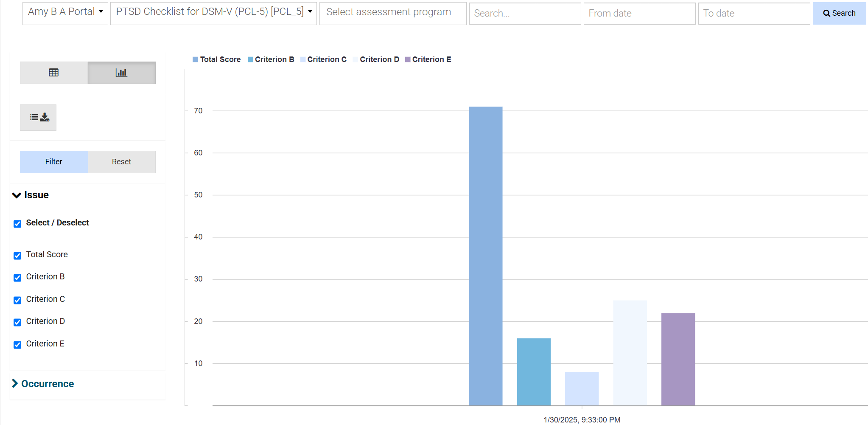The height and width of the screenshot is (425, 868).
Task: Toggle Criterion B series in chart legend
Action: pyautogui.click(x=271, y=59)
